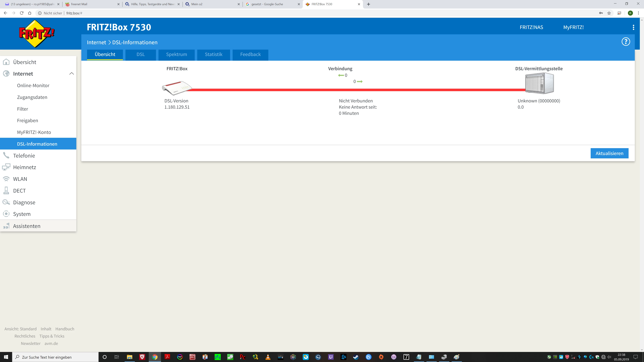The height and width of the screenshot is (362, 644).
Task: Bookmark page with star icon
Action: coord(609,13)
